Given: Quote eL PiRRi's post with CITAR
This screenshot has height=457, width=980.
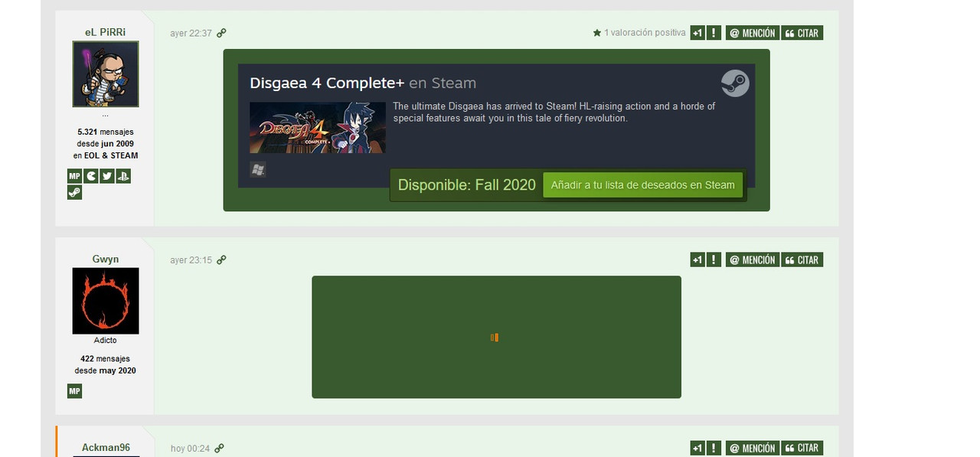Looking at the screenshot, I should point(802,33).
